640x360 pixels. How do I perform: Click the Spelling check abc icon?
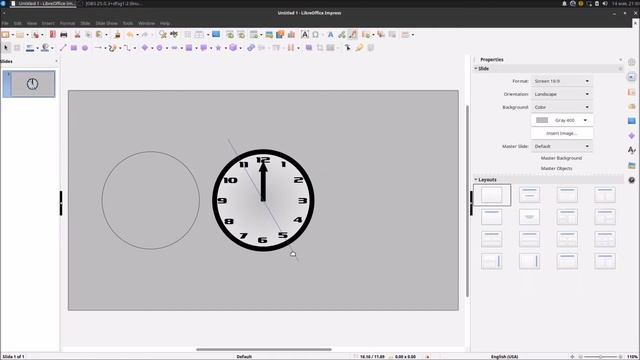click(x=174, y=35)
